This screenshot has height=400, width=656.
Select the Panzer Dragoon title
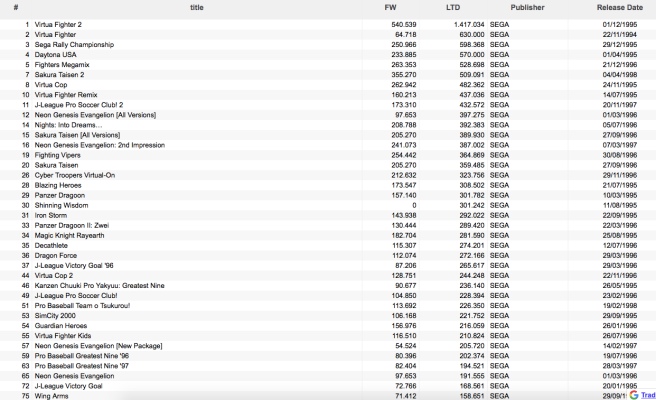(59, 195)
